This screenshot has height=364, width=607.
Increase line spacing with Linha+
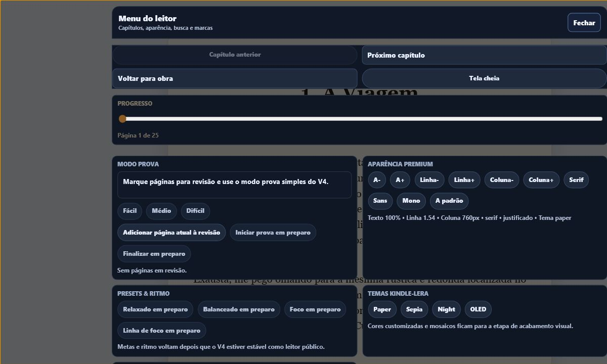point(464,180)
